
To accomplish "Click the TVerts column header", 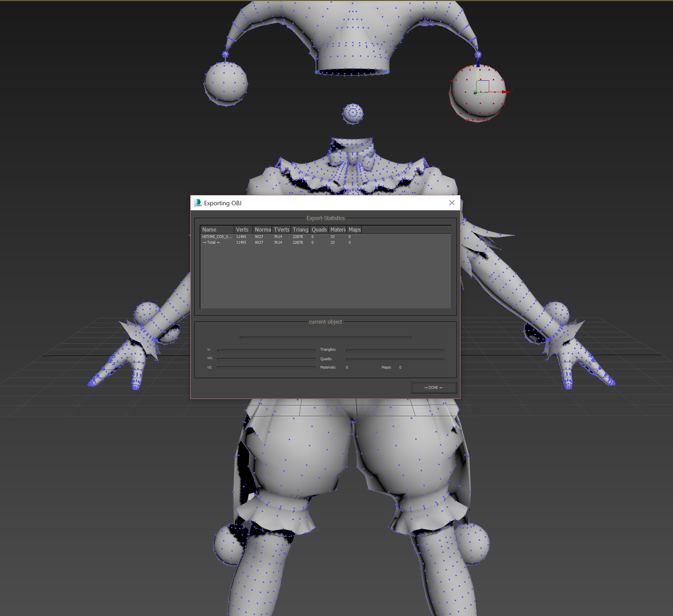I will click(x=281, y=230).
